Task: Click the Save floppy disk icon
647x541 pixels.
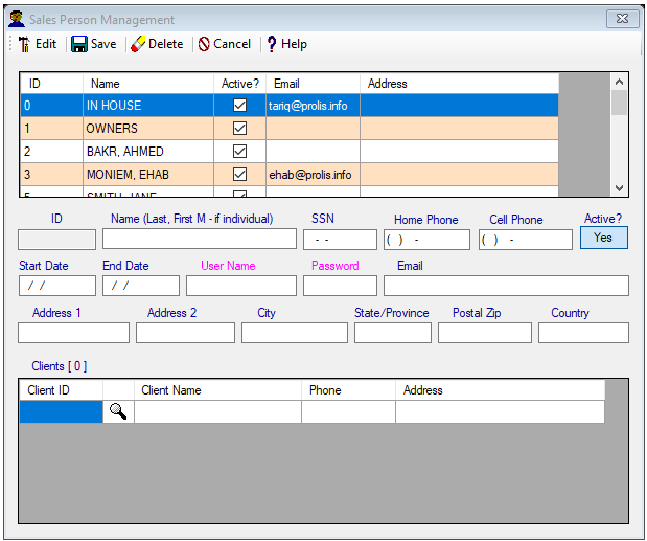Action: click(79, 44)
